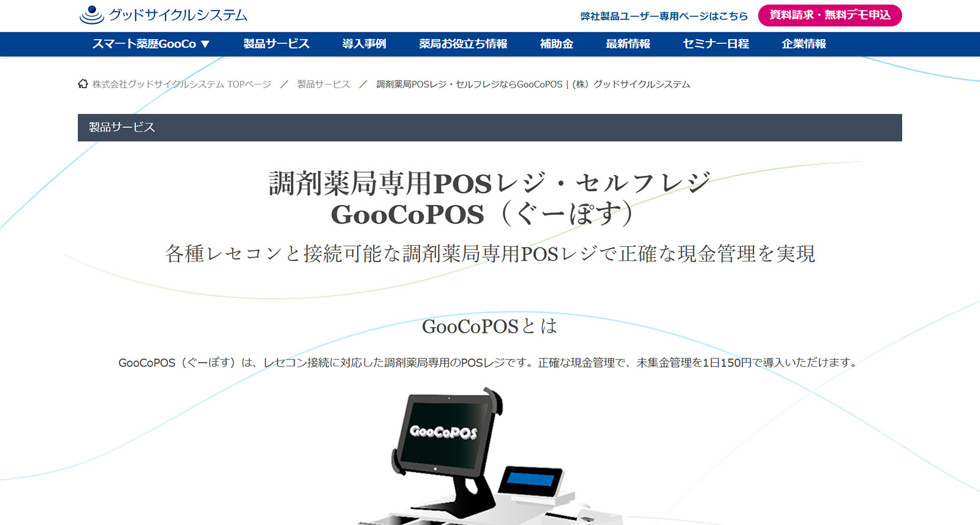Click the GooCoPOSとは heading
The height and width of the screenshot is (525, 980).
click(490, 326)
